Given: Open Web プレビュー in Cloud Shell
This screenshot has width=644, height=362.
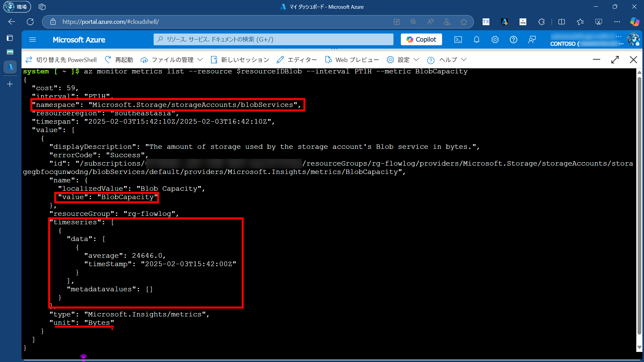Looking at the screenshot, I should point(352,60).
